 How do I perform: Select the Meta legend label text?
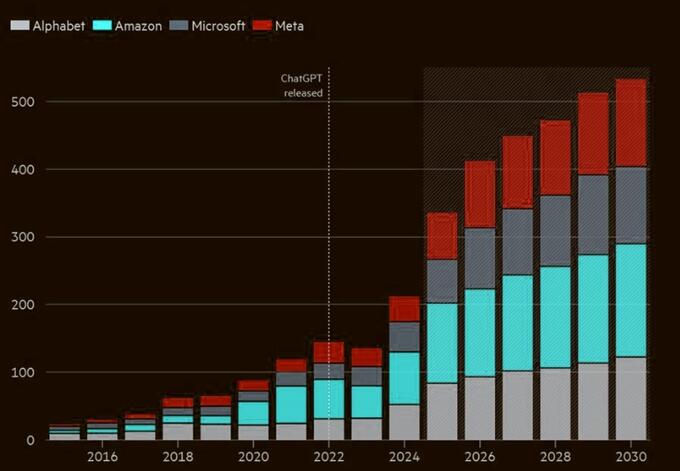(292, 25)
